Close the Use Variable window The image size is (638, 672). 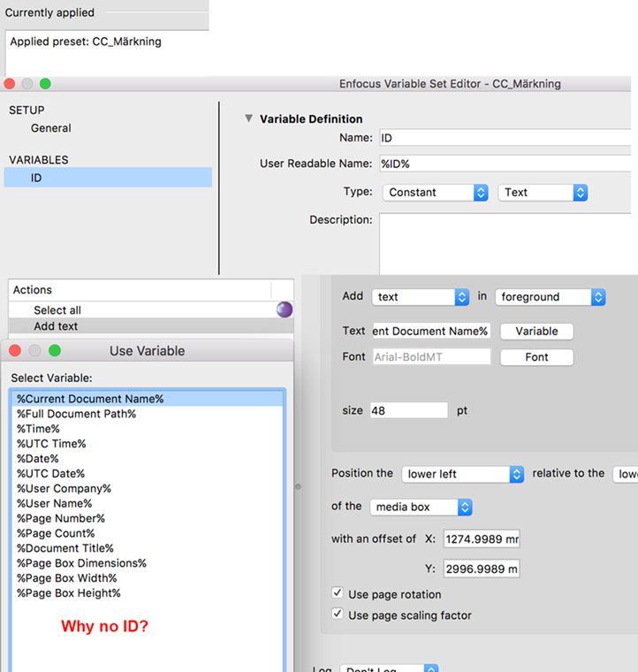pyautogui.click(x=15, y=350)
